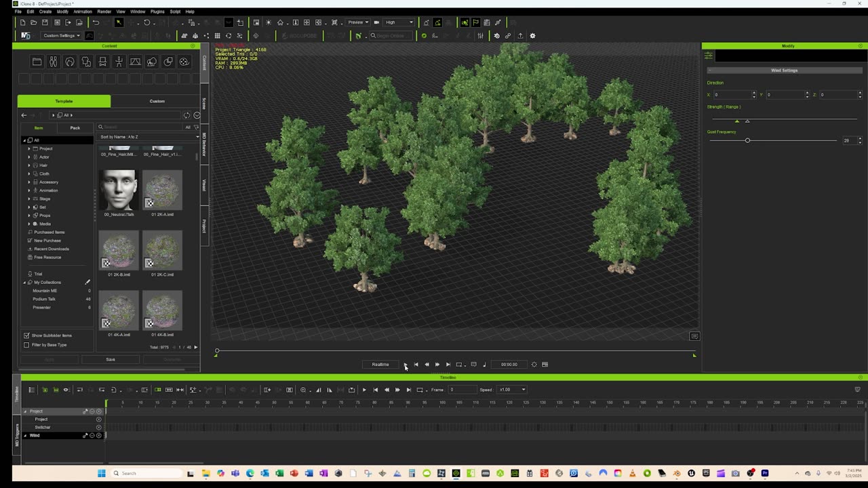
Task: Collapse the My Collections tree node
Action: click(25, 282)
